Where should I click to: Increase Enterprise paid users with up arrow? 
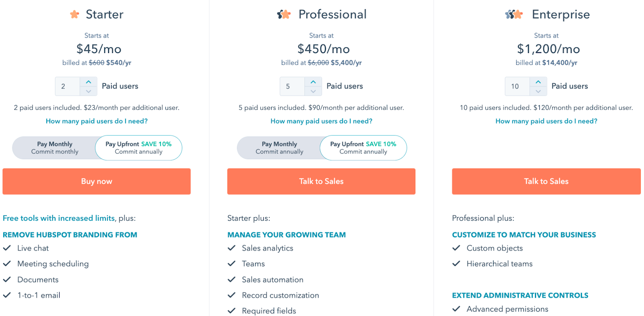pyautogui.click(x=538, y=82)
